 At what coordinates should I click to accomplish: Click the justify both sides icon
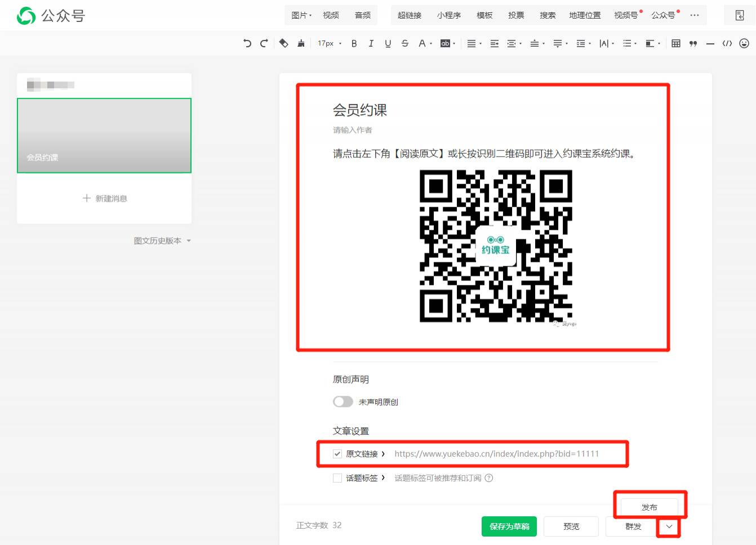(x=494, y=43)
